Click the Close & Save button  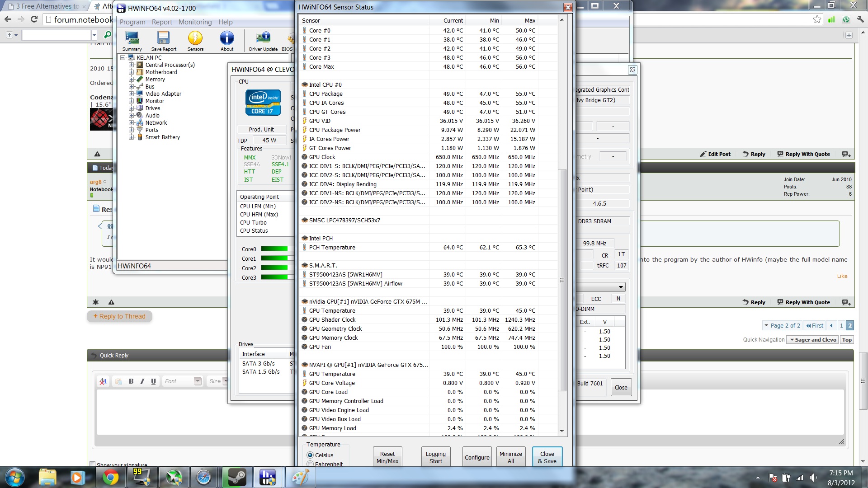pos(547,457)
